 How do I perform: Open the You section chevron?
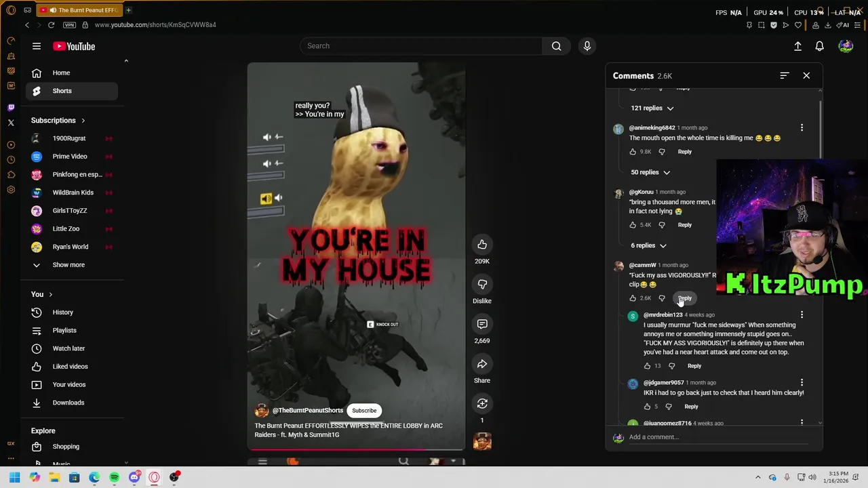coord(50,295)
